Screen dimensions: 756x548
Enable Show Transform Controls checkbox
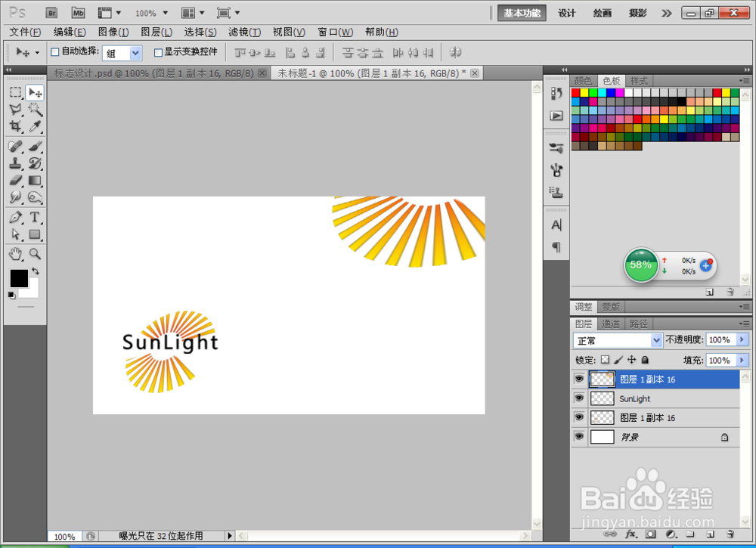[158, 52]
